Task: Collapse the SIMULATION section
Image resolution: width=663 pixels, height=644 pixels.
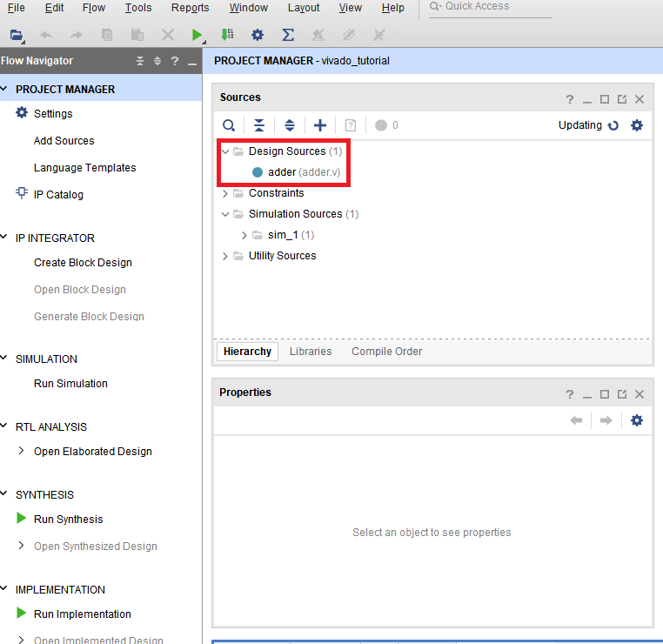Action: tap(4, 359)
